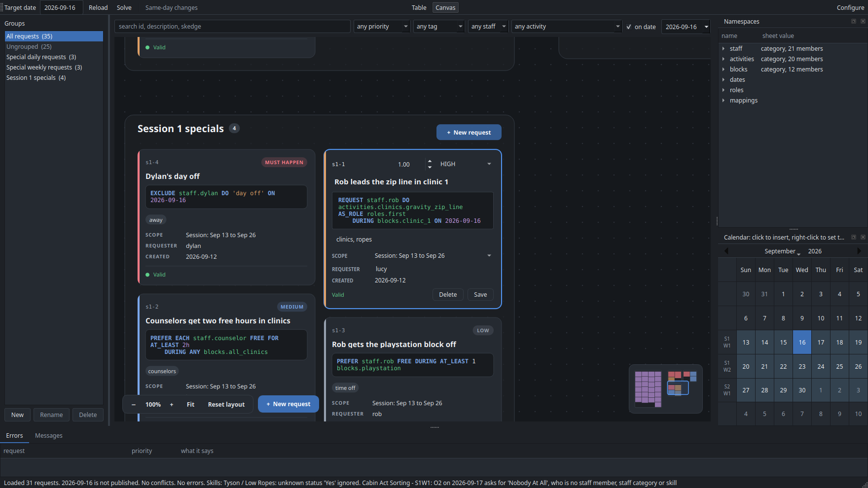868x488 pixels.
Task: Expand the mappings namespace
Action: 723,100
